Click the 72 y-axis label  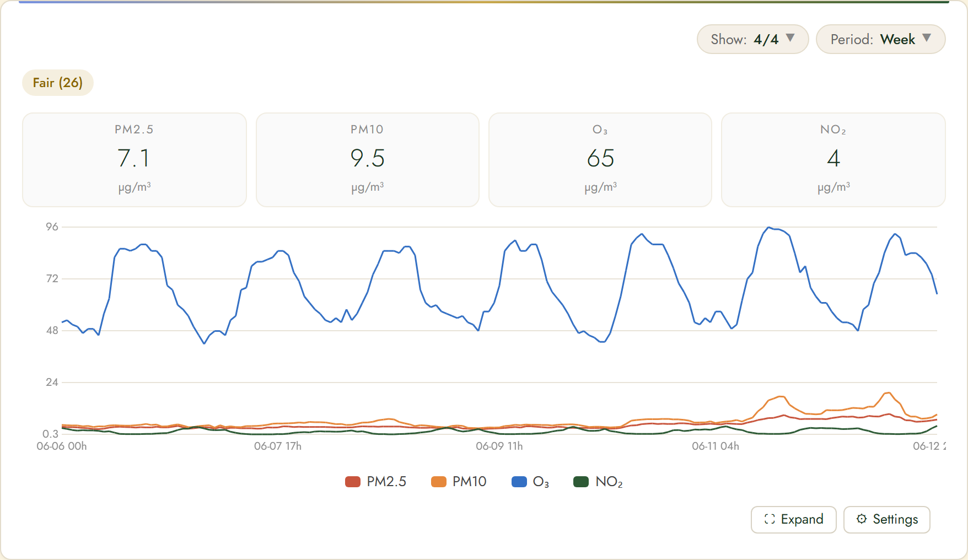pos(52,278)
